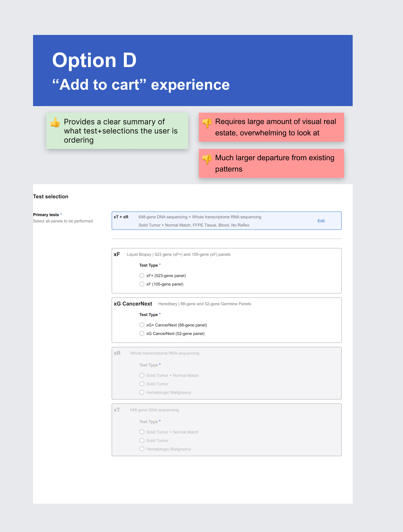Select Hematologic Malignancy under xT
This screenshot has width=403, height=532.
click(x=142, y=449)
